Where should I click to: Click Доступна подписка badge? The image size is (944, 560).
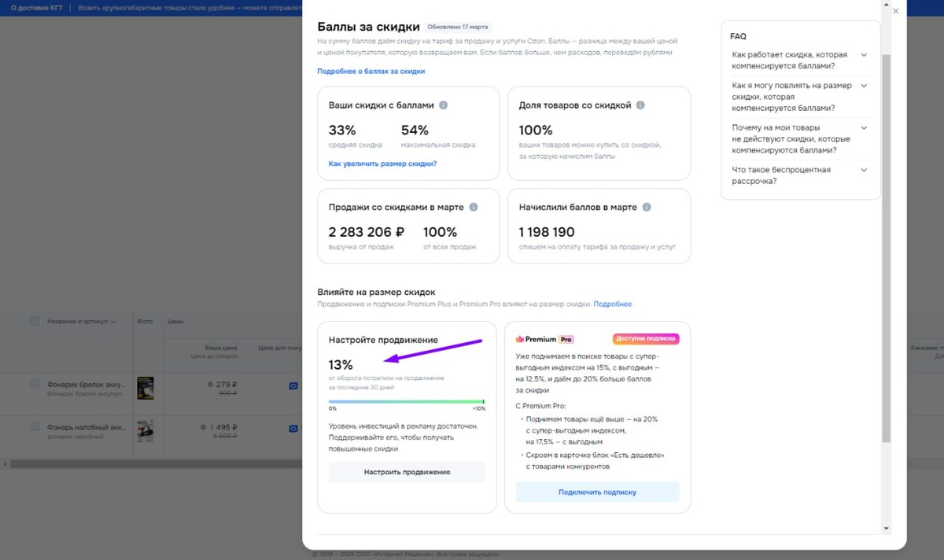(646, 339)
